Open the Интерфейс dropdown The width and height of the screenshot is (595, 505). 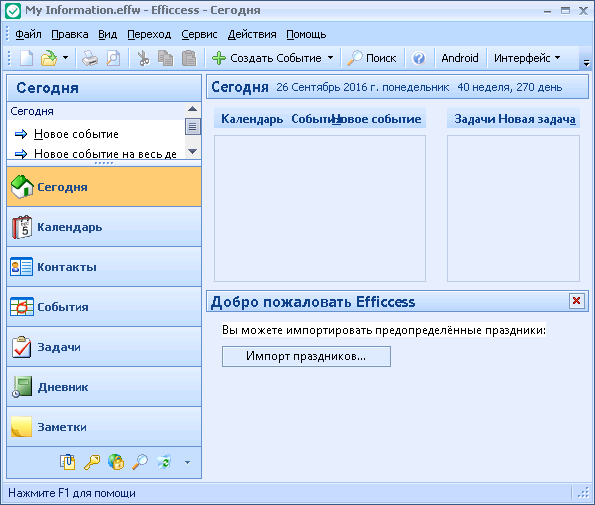(x=527, y=58)
